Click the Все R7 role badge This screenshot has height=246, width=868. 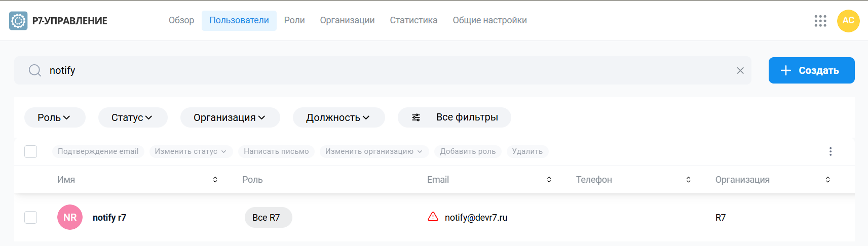pos(269,217)
